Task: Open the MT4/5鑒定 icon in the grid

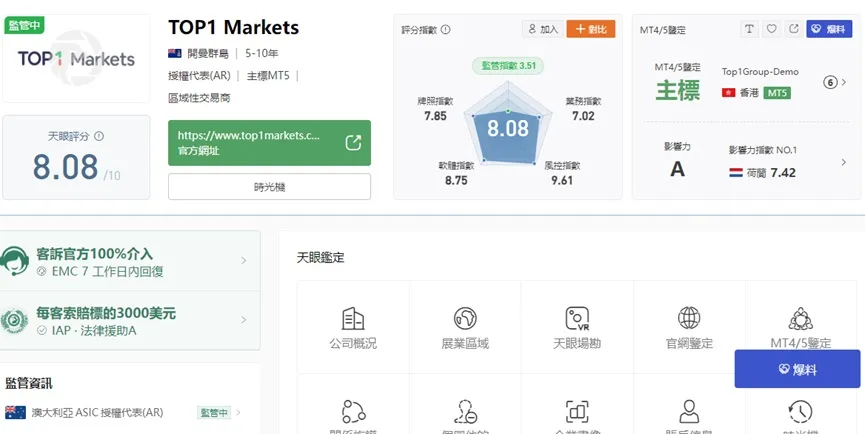Action: pyautogui.click(x=800, y=318)
